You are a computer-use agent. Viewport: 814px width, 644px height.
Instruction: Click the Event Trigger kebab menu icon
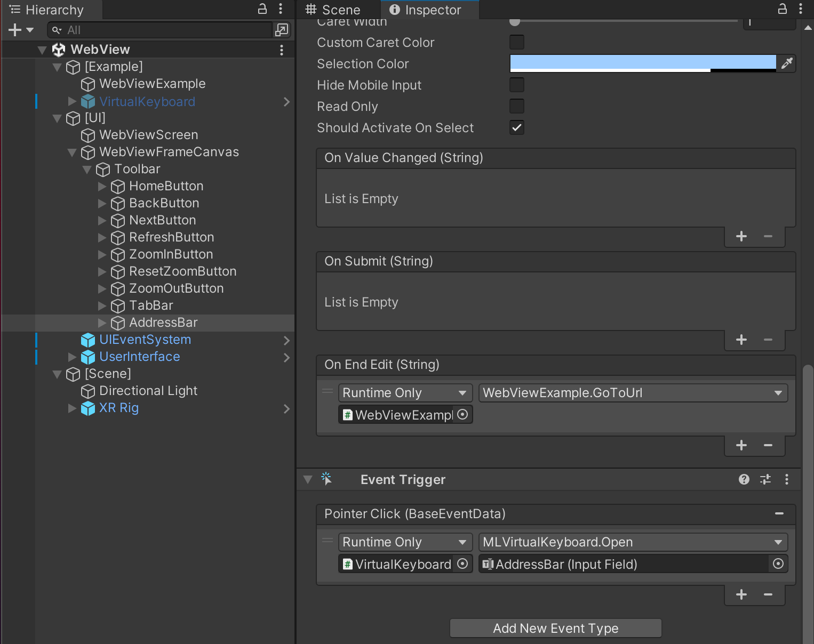click(787, 479)
